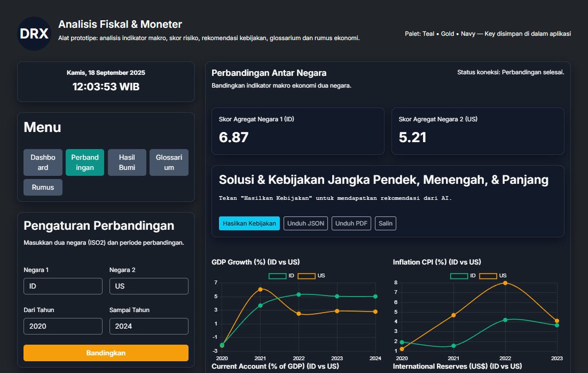Image resolution: width=588 pixels, height=373 pixels.
Task: Click the Sampai Tahun input field
Action: click(149, 326)
